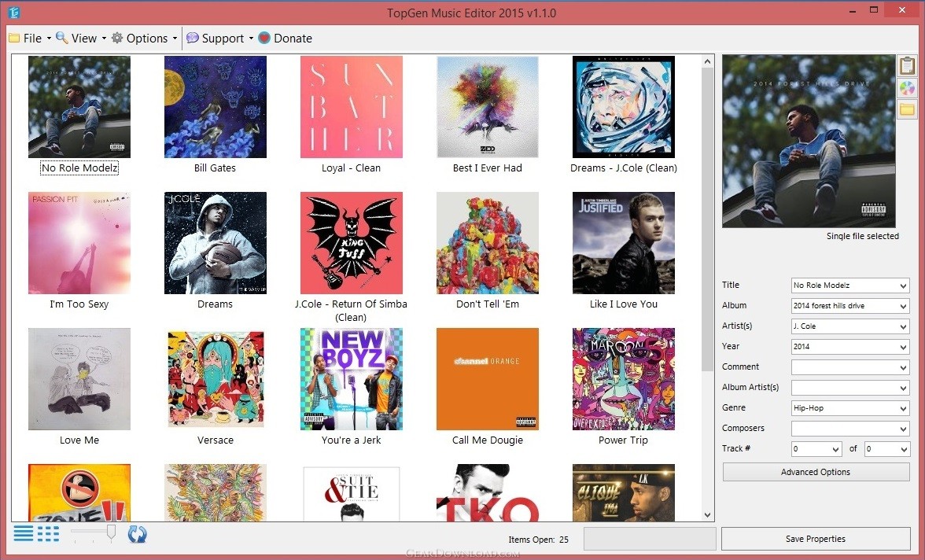
Task: Click the 'Single file selected' text
Action: pos(862,236)
